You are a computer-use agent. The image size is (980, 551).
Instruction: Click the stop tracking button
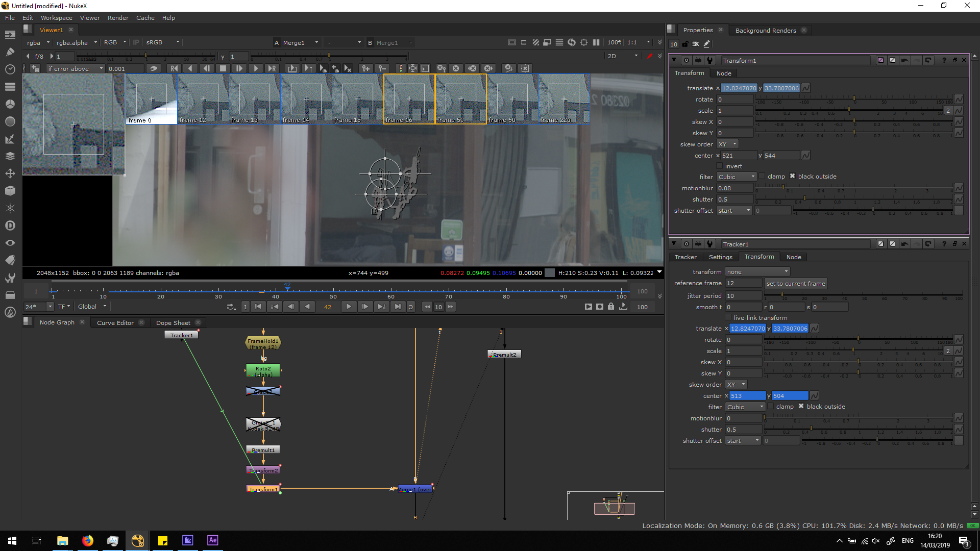point(223,68)
